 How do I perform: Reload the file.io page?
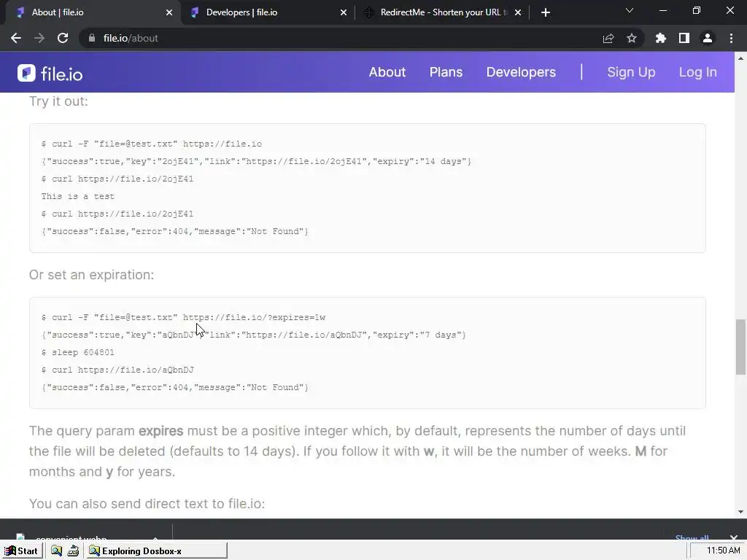pyautogui.click(x=63, y=38)
